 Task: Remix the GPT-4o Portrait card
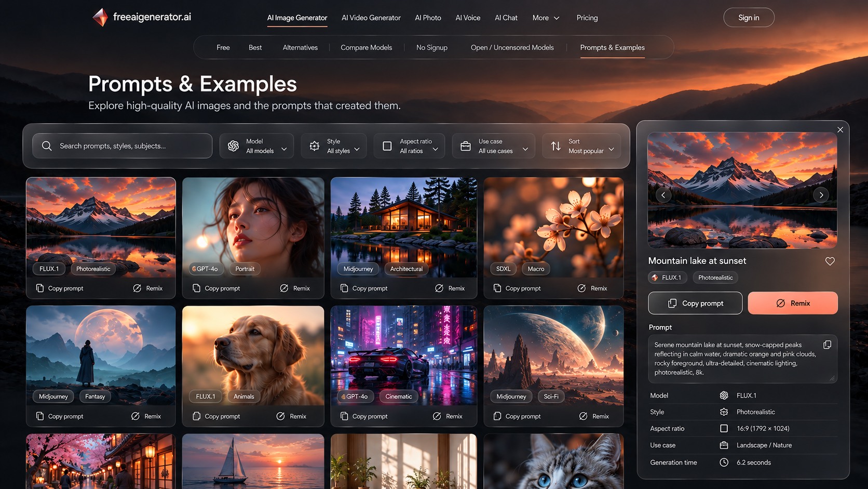tap(295, 288)
